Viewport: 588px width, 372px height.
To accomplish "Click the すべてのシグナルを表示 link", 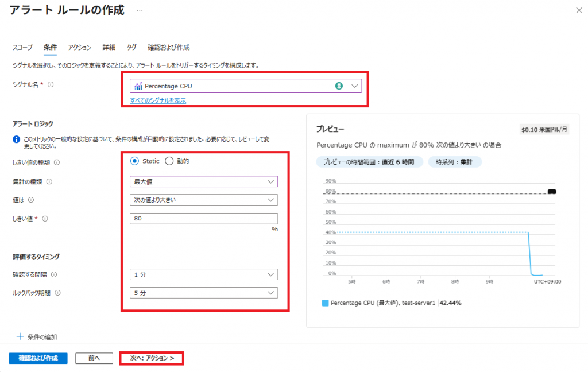I will pyautogui.click(x=158, y=100).
